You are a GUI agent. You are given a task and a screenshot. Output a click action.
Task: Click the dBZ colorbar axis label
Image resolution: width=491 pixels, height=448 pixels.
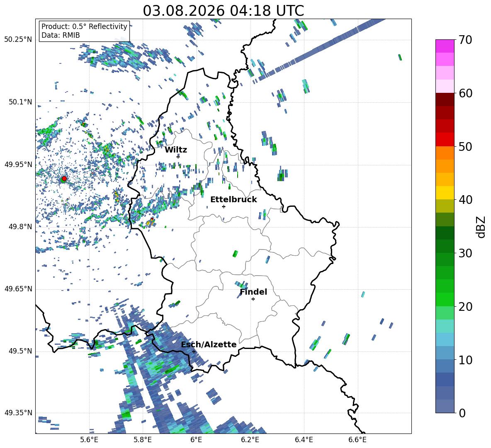481,227
